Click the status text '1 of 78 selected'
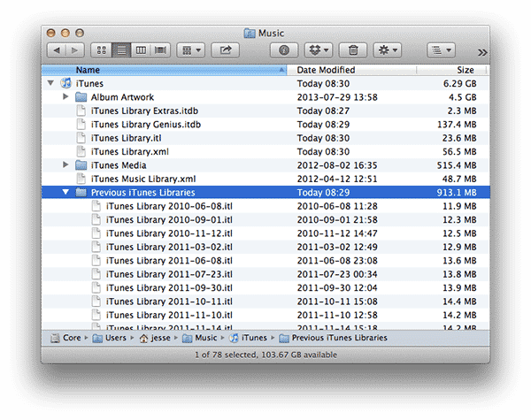Screen dimensions: 531x420 pyautogui.click(x=225, y=355)
